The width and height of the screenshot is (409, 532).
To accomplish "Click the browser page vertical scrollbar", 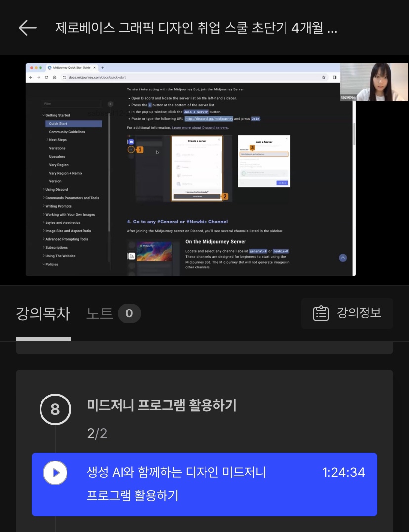I will (354, 134).
